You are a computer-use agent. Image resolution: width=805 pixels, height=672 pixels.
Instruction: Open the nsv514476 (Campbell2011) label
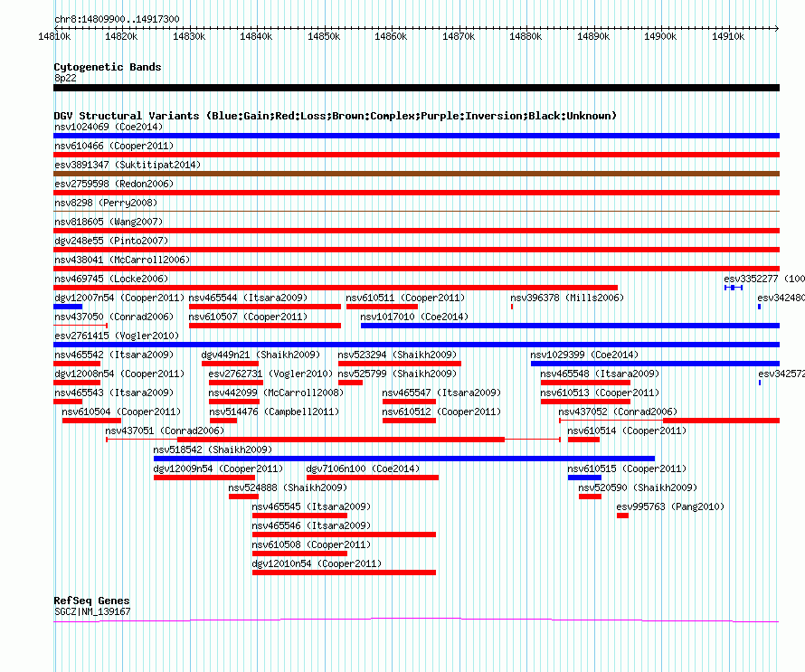(x=274, y=412)
